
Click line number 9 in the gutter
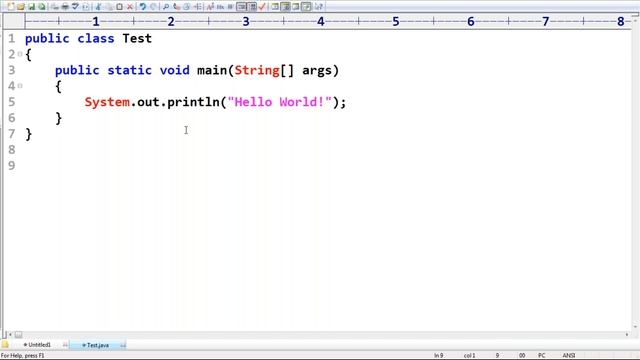click(x=11, y=165)
